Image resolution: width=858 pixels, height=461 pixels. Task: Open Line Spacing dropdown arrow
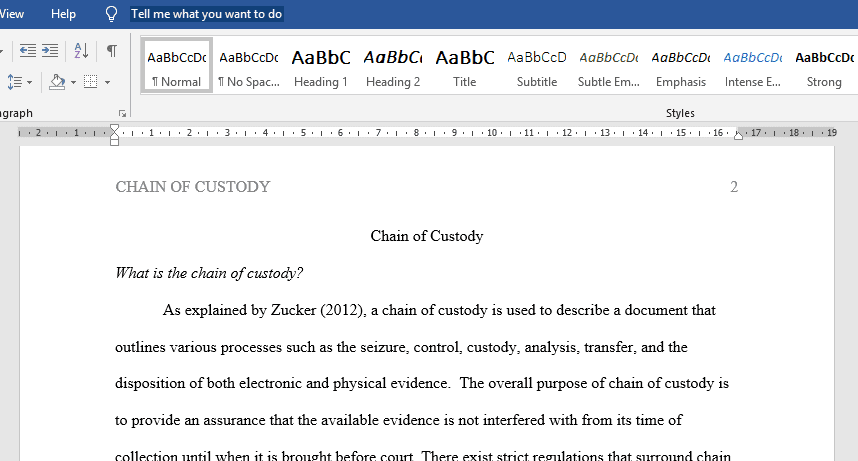point(30,83)
